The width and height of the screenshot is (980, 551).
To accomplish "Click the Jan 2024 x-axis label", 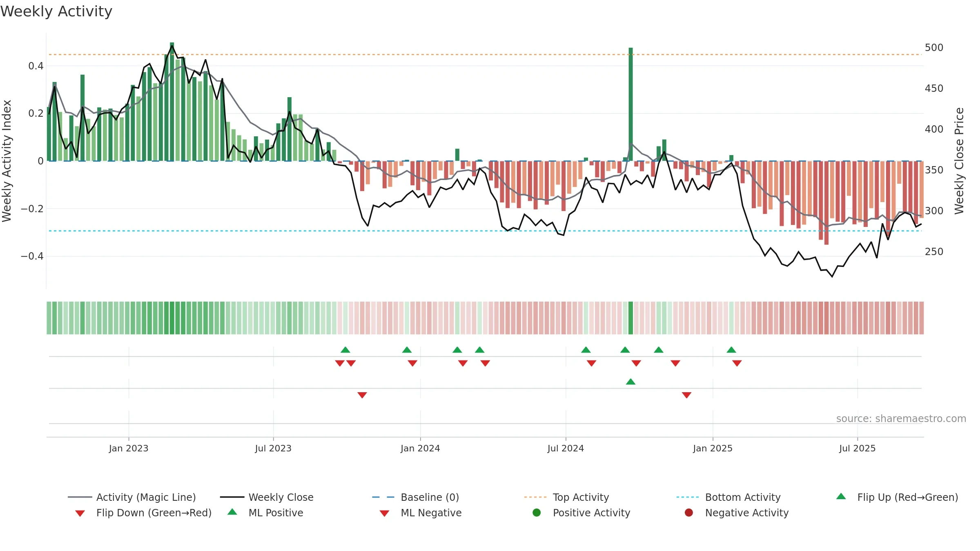I will 420,448.
